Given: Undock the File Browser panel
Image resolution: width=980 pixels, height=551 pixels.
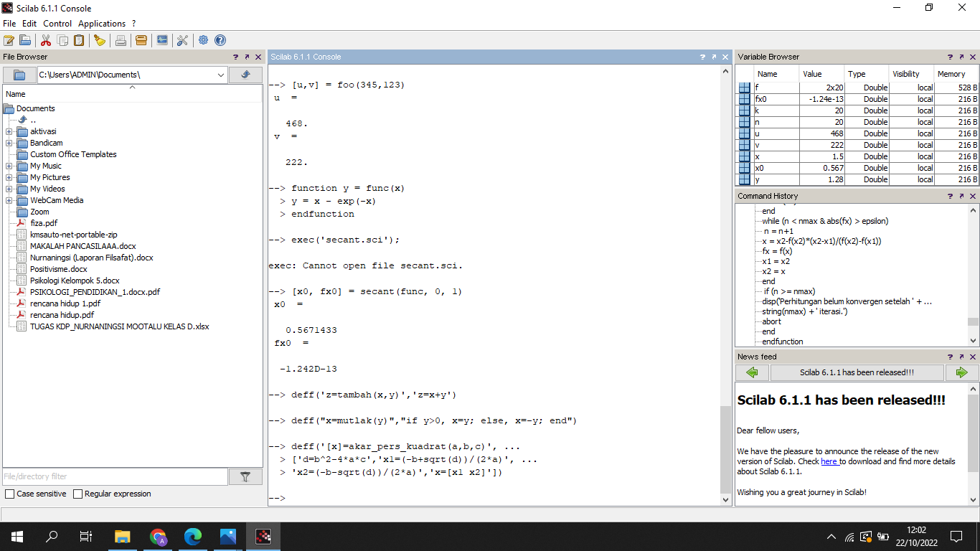Looking at the screenshot, I should tap(247, 57).
